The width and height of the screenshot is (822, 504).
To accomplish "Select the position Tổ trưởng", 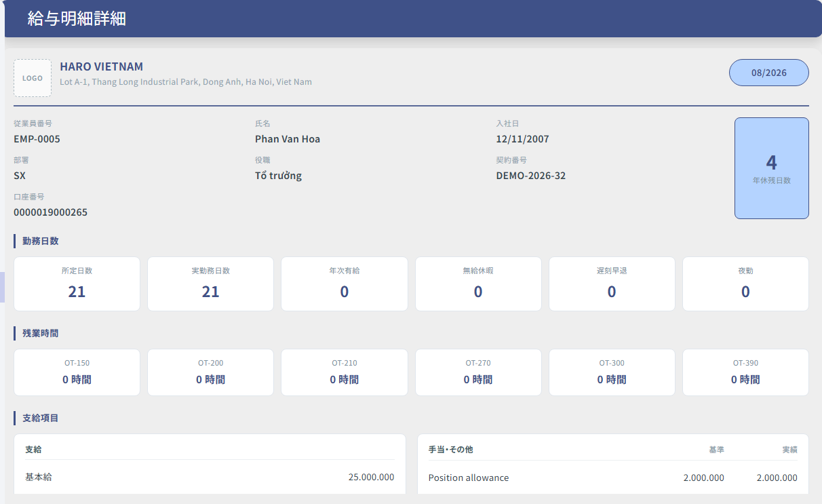I will coord(279,176).
